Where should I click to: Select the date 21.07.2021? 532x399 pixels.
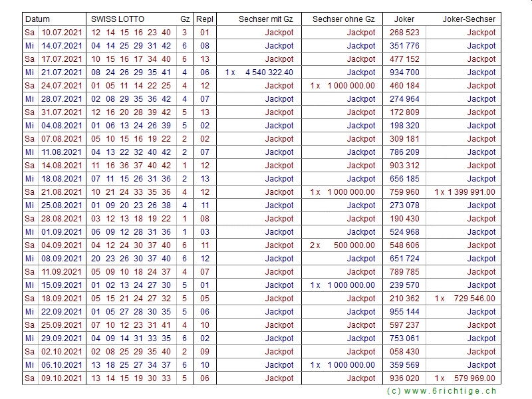click(61, 72)
